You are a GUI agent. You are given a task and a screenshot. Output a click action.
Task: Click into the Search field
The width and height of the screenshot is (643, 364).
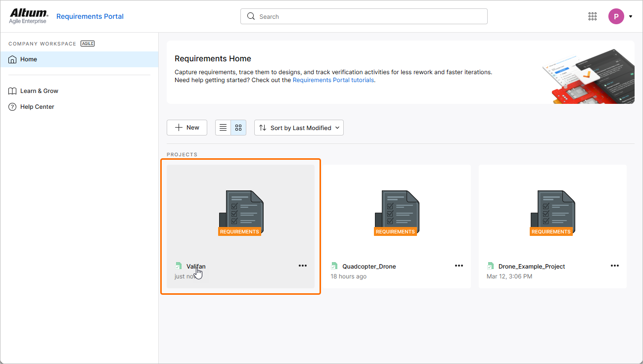(364, 16)
